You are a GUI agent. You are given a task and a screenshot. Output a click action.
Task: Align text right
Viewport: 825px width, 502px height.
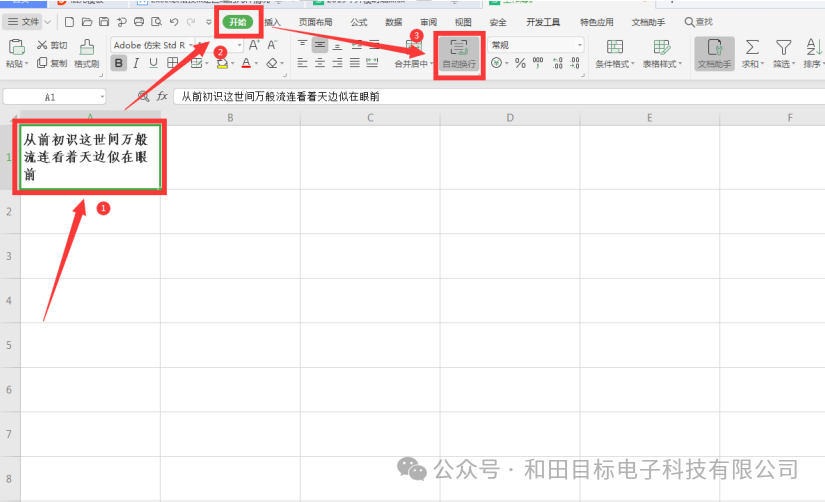(337, 63)
